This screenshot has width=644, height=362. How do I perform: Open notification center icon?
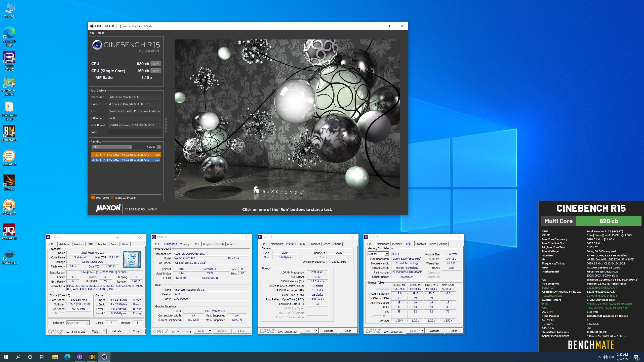pos(636,357)
